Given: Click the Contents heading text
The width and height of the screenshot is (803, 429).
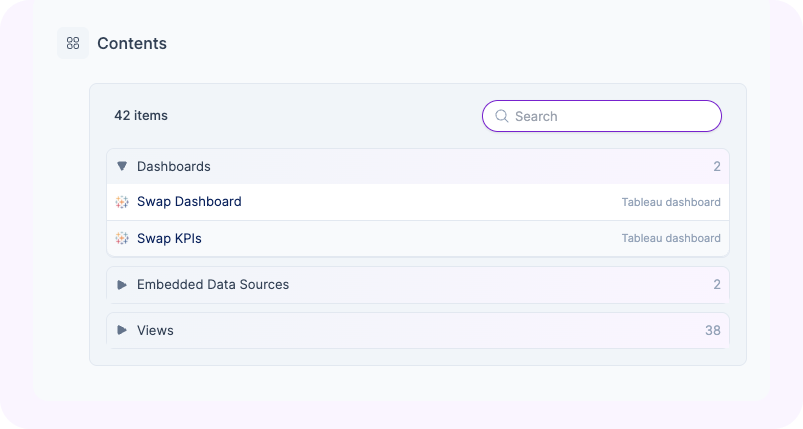Looking at the screenshot, I should click(132, 44).
